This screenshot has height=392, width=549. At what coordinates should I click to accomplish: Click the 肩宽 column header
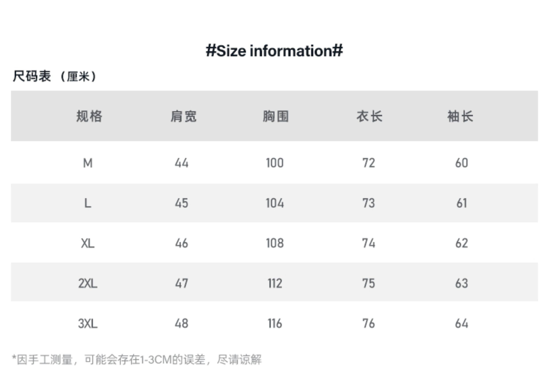click(x=183, y=116)
